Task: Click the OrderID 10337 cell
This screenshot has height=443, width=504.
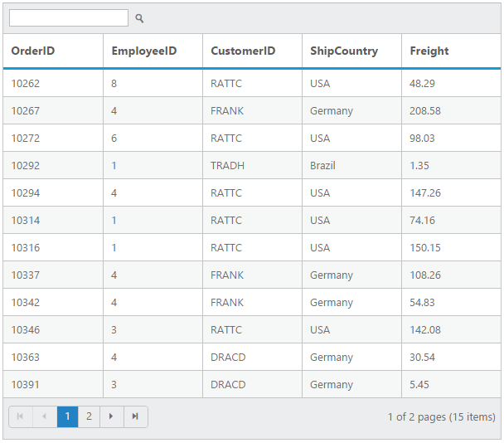Action: (x=26, y=275)
